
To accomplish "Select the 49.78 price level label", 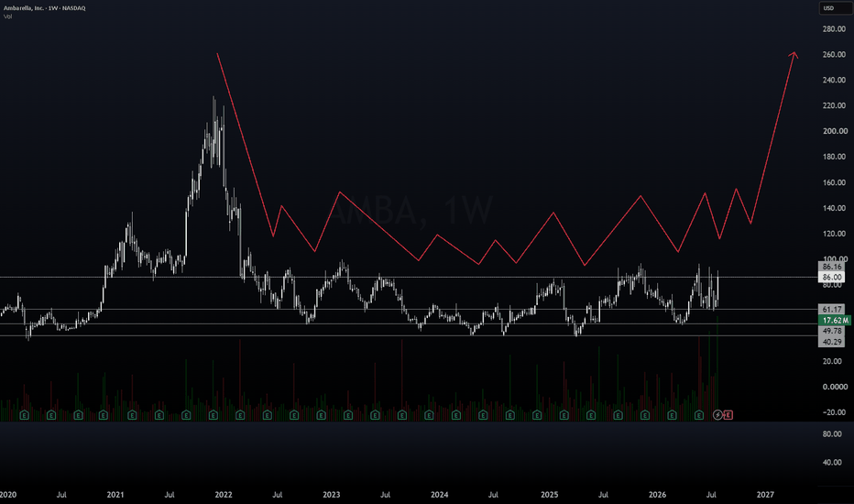I will click(832, 331).
